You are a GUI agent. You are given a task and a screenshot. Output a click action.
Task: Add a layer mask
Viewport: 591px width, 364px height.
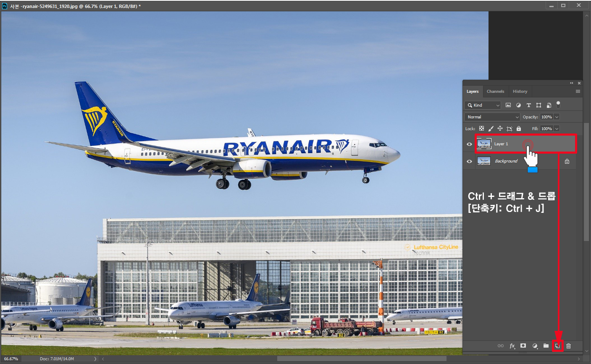coord(523,346)
